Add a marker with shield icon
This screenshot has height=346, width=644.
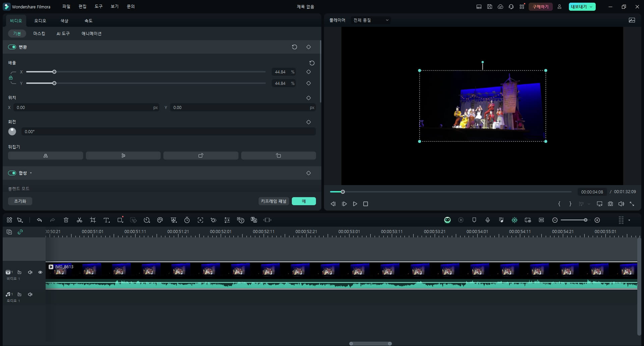[474, 220]
